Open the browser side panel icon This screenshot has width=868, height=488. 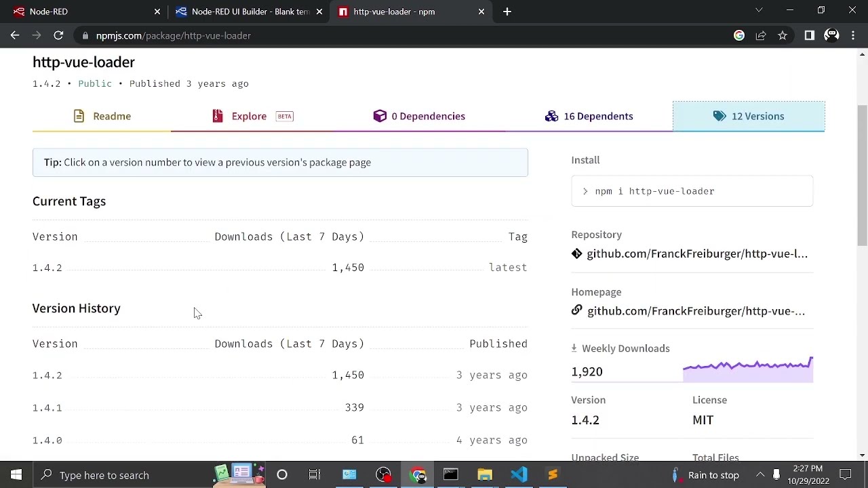pos(810,35)
